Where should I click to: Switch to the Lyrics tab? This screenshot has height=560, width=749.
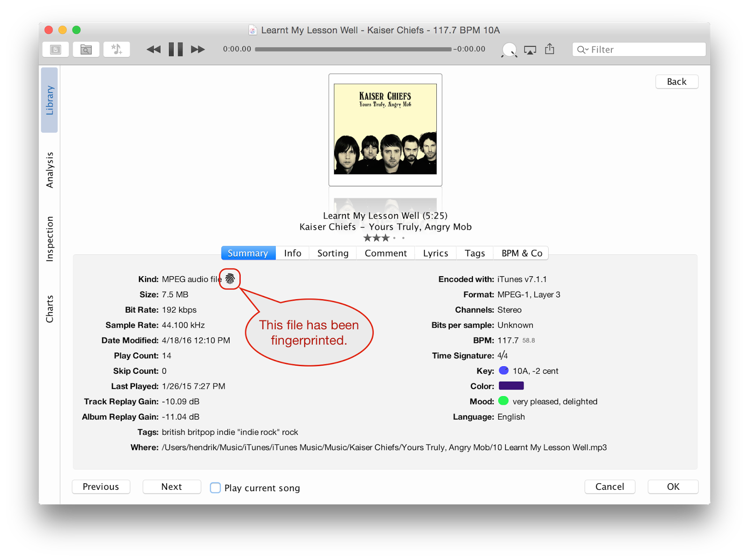tap(436, 253)
